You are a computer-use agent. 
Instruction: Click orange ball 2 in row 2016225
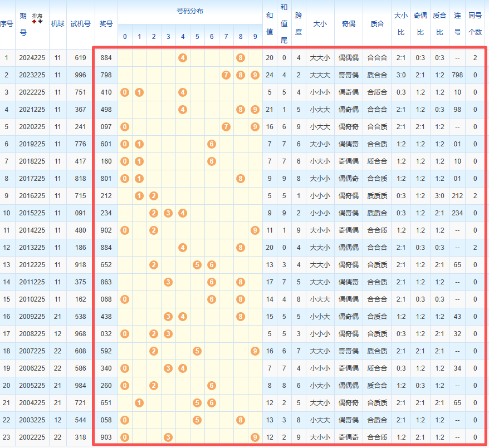click(x=154, y=196)
